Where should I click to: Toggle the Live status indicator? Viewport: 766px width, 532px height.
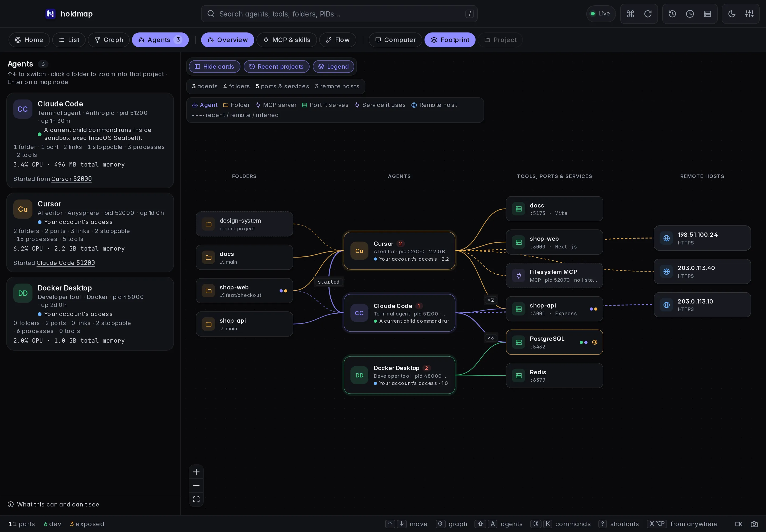[601, 14]
